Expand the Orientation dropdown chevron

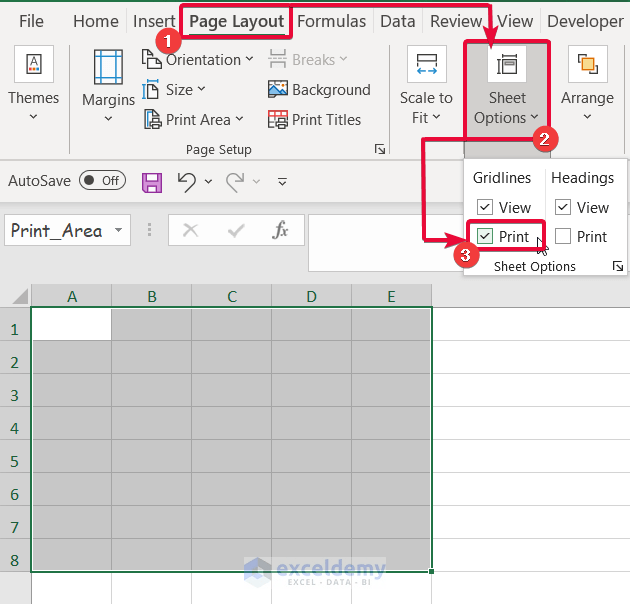(x=250, y=59)
